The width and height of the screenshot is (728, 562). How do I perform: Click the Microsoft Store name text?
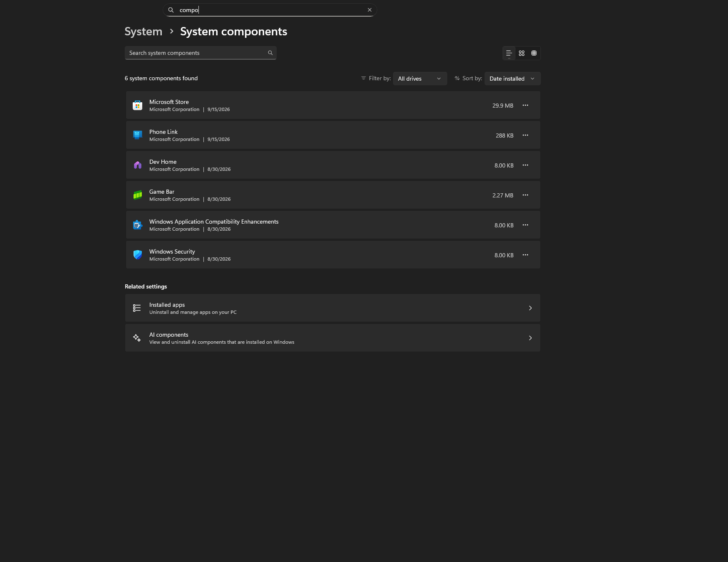point(169,102)
